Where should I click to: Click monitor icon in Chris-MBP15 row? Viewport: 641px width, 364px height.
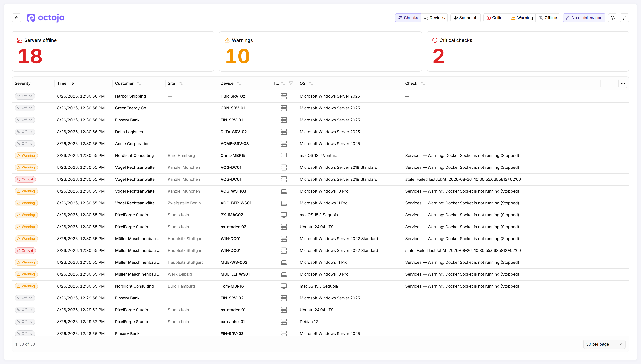point(284,155)
